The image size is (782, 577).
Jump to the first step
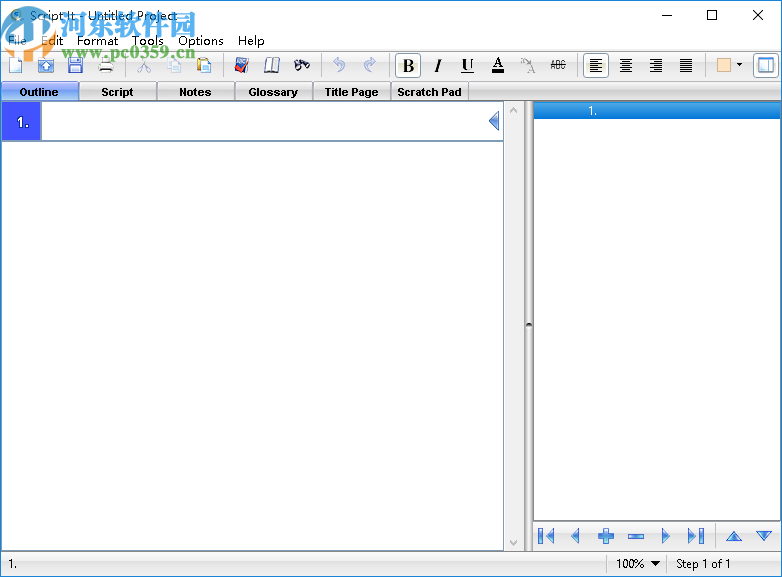tap(546, 536)
